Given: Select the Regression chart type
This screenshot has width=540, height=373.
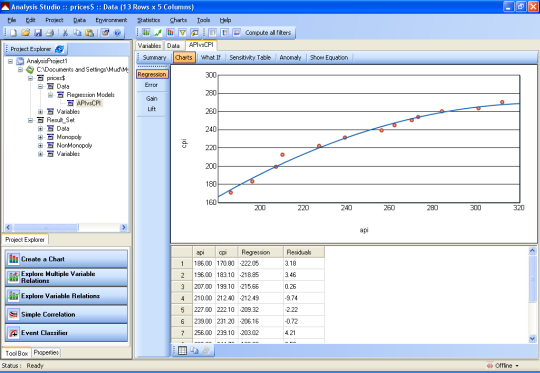Looking at the screenshot, I should [x=152, y=74].
